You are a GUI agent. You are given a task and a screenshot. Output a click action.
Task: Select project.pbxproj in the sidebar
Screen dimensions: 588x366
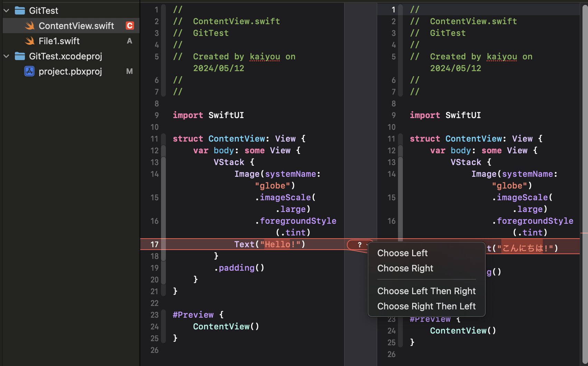[70, 71]
